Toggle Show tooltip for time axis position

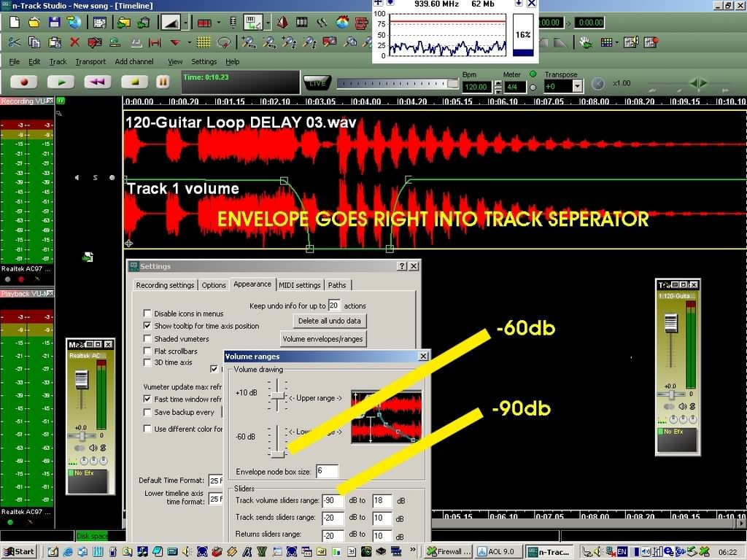click(147, 326)
